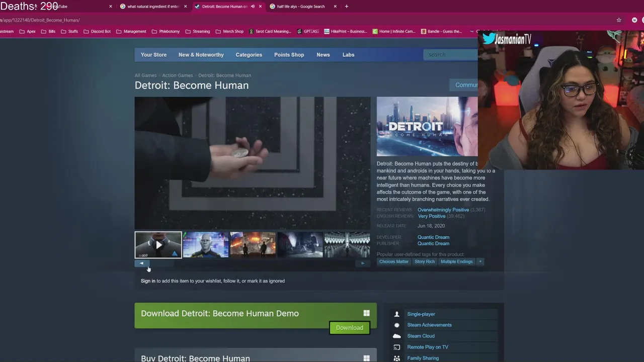Click the Remote Play cast icon
Image resolution: width=644 pixels, height=362 pixels.
click(x=396, y=347)
